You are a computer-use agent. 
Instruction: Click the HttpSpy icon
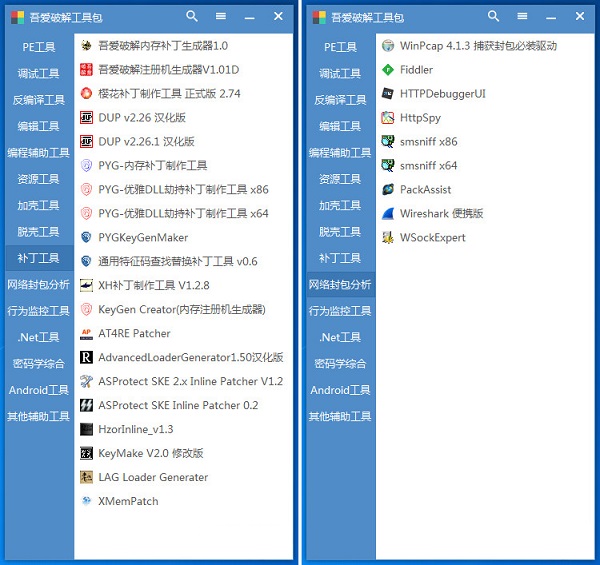[x=388, y=117]
